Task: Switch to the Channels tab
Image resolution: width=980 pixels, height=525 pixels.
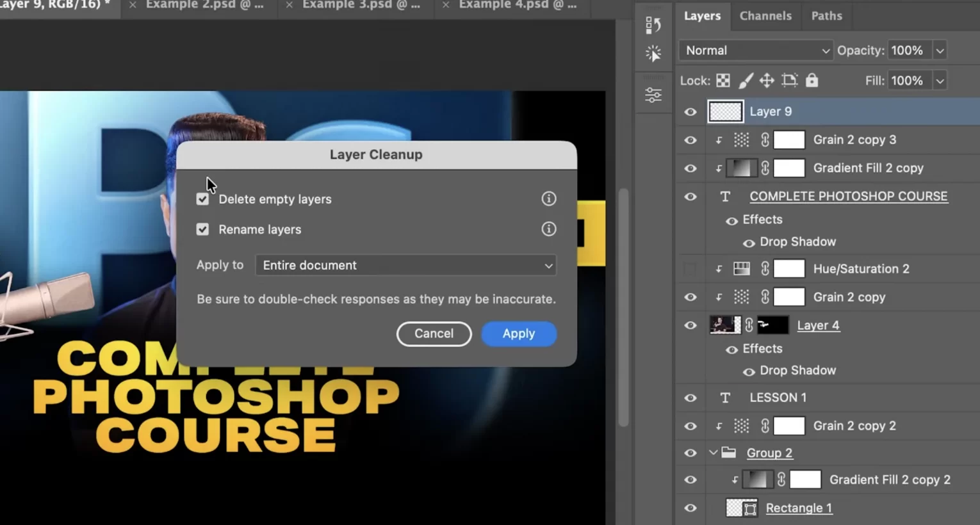Action: click(765, 16)
